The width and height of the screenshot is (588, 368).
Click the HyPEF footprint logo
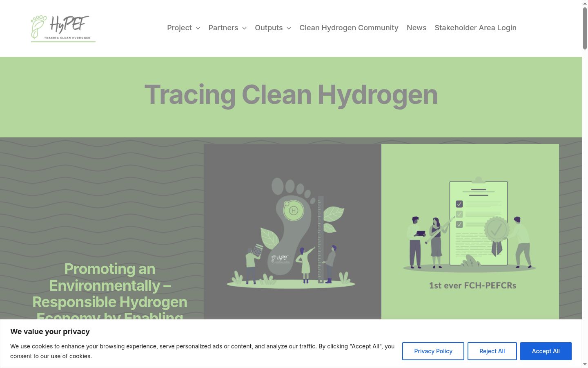pos(63,28)
